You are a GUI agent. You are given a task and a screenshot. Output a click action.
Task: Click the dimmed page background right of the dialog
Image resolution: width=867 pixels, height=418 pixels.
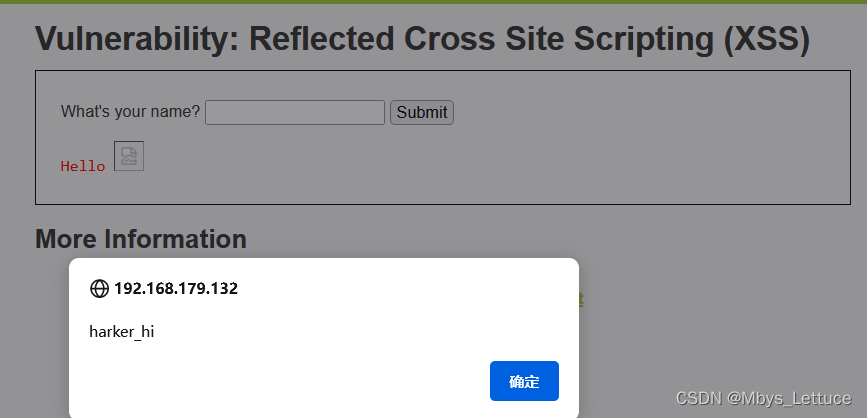719,310
